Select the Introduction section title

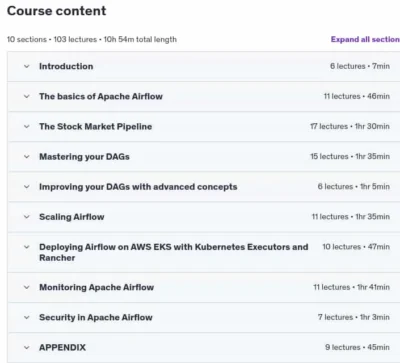click(66, 66)
